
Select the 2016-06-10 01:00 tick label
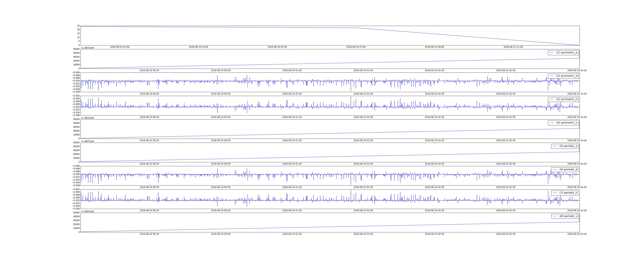point(120,47)
